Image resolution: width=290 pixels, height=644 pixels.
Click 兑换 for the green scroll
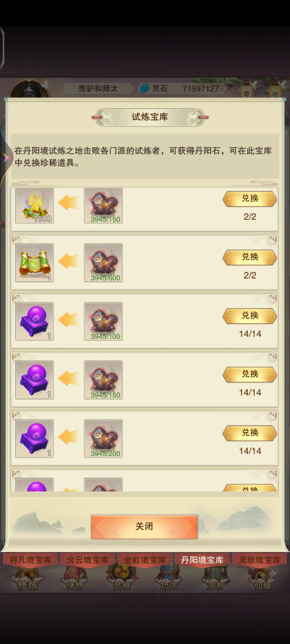click(x=250, y=257)
